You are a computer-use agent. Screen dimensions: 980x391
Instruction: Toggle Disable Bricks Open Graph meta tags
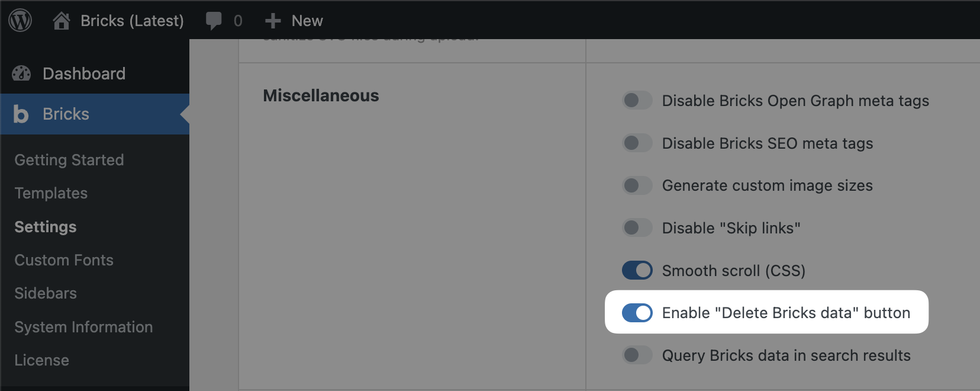637,100
